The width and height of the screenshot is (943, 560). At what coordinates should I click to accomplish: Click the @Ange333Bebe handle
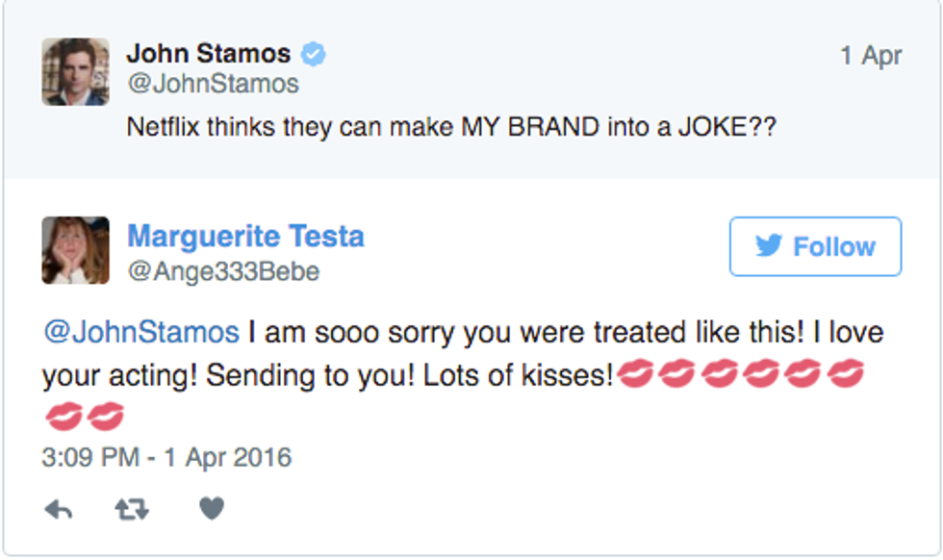tap(223, 272)
